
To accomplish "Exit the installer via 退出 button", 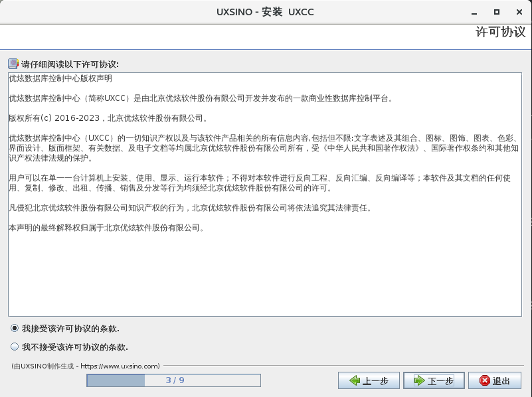I will click(x=494, y=380).
